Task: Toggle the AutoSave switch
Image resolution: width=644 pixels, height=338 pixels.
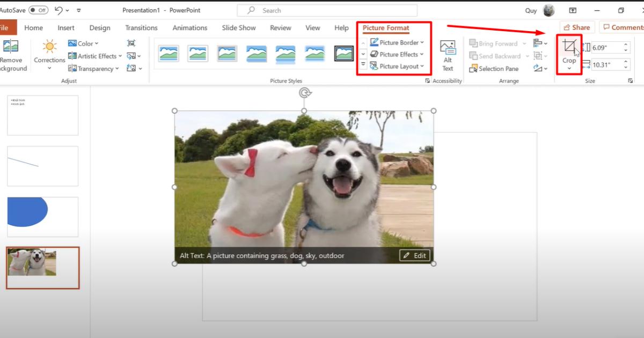Action: [38, 10]
